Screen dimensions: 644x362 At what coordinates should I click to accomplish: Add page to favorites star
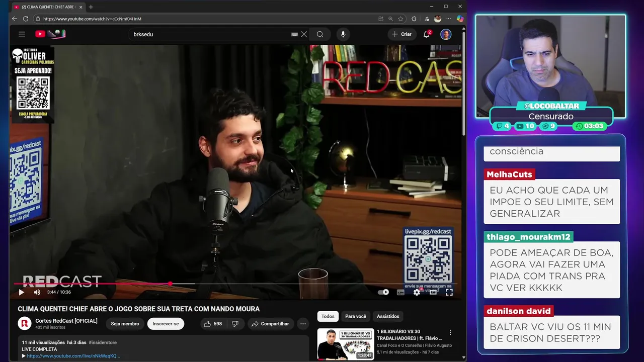click(x=400, y=19)
